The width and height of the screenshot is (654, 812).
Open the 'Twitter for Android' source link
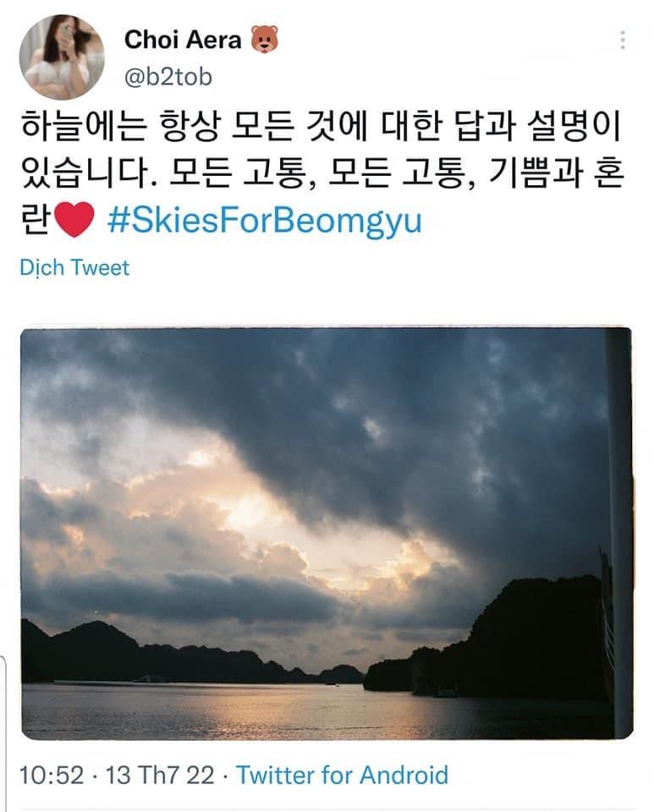tap(343, 776)
